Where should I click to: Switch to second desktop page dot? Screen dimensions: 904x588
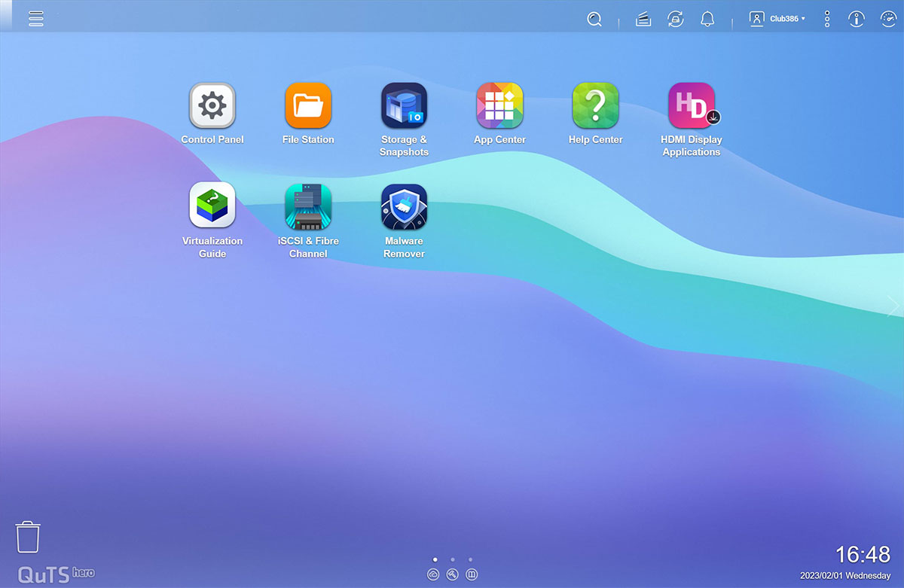coord(452,559)
